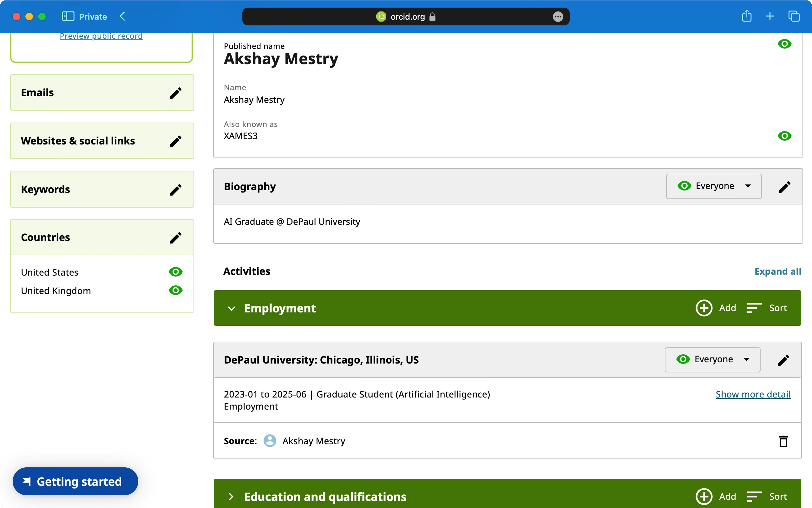Click DePaul University: Chicago, Illinois, US title

click(x=321, y=360)
